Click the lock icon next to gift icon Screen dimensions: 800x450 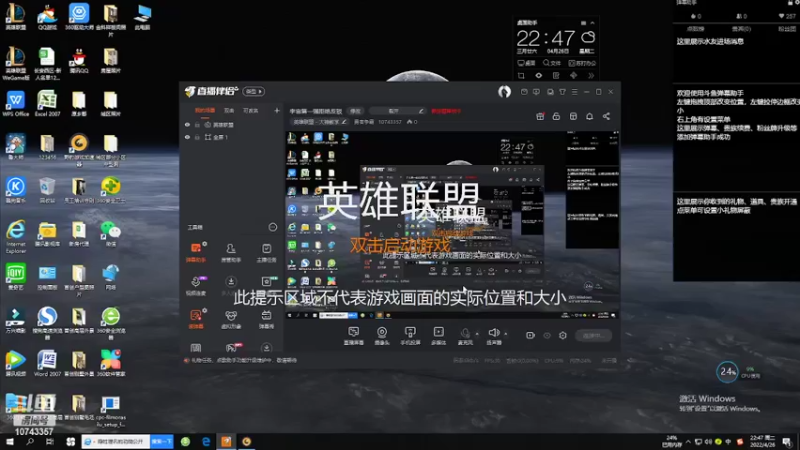click(x=556, y=116)
